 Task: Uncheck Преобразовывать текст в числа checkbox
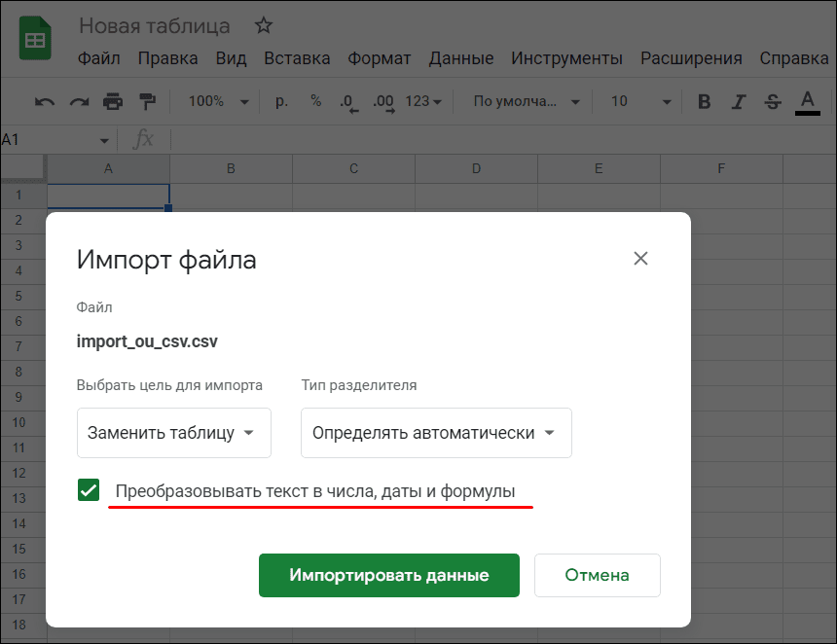[x=89, y=490]
